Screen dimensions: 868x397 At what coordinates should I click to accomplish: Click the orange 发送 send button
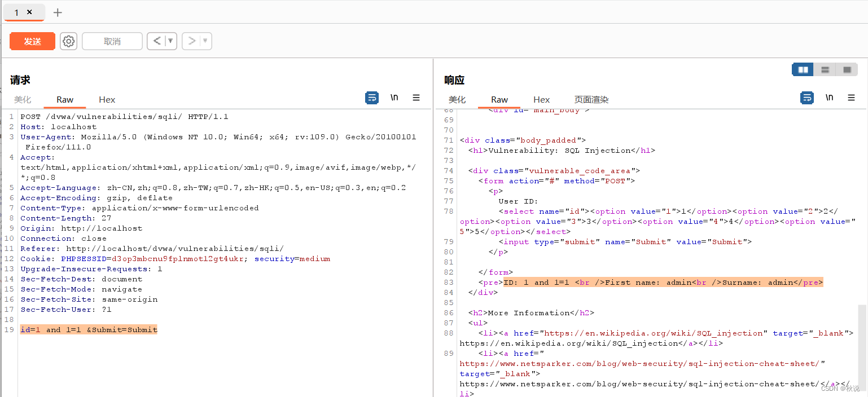(32, 41)
